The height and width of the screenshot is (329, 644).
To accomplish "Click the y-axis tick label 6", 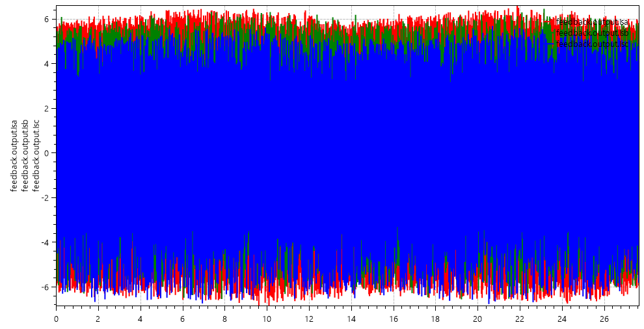I will click(46, 19).
